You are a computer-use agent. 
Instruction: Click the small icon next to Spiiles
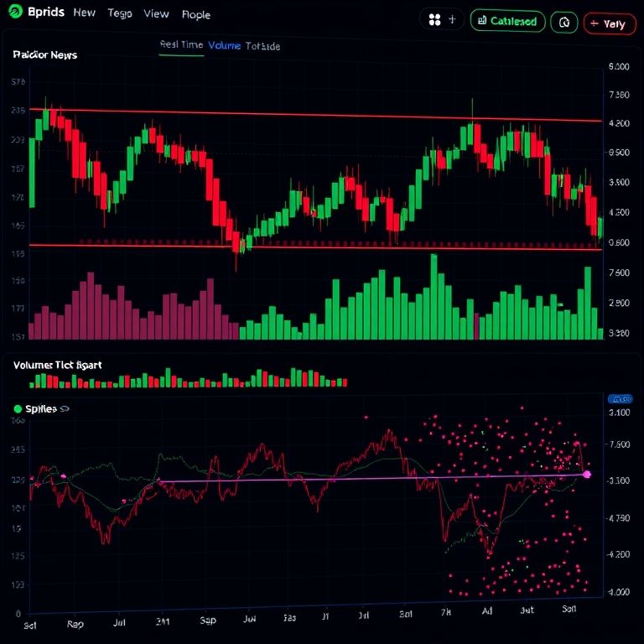coord(64,409)
